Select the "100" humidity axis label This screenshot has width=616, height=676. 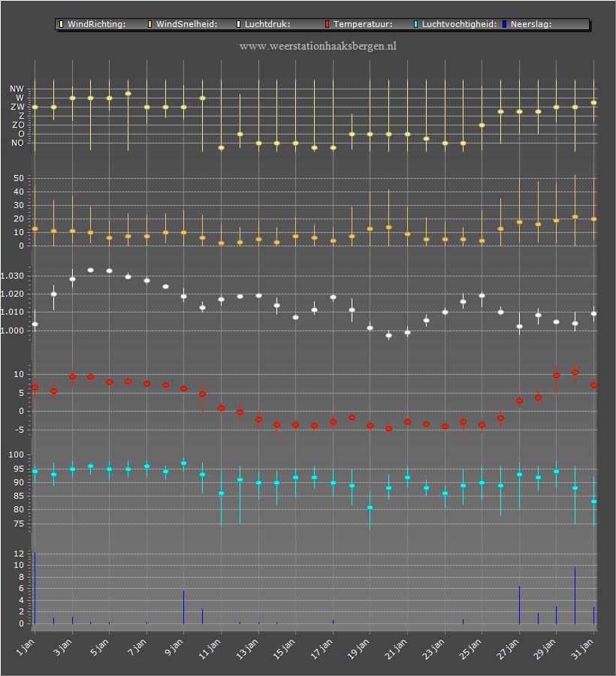(x=17, y=455)
